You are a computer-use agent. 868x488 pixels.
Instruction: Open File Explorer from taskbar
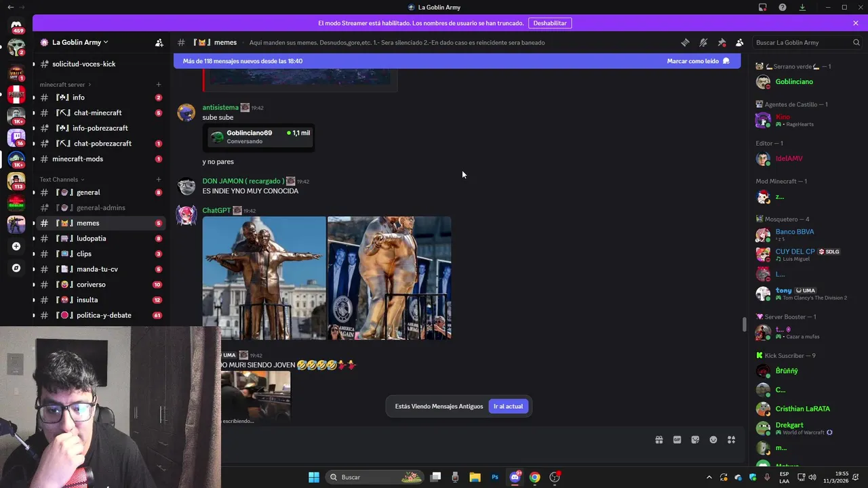coord(475,477)
